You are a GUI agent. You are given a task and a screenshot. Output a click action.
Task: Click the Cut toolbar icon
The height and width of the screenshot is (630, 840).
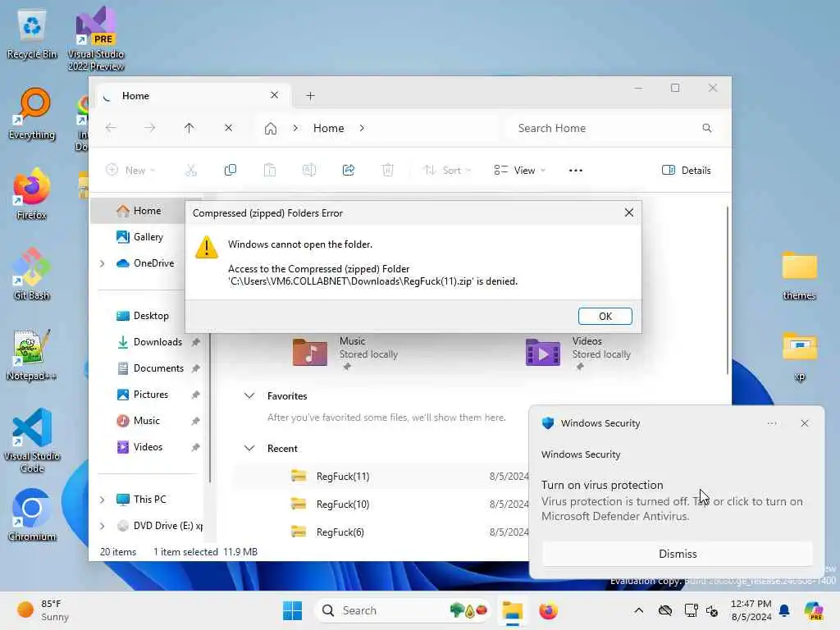click(190, 171)
